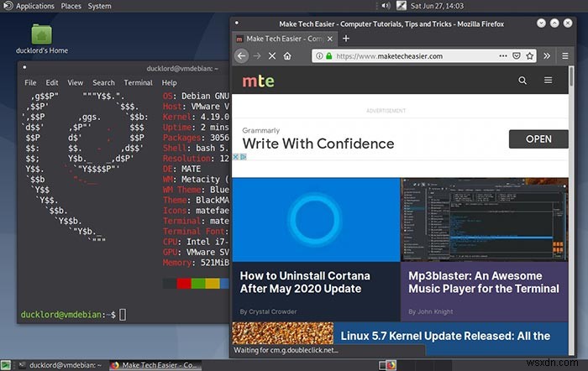The height and width of the screenshot is (371, 588).
Task: Open Linux 5.7 Kernel Update article
Action: (445, 336)
